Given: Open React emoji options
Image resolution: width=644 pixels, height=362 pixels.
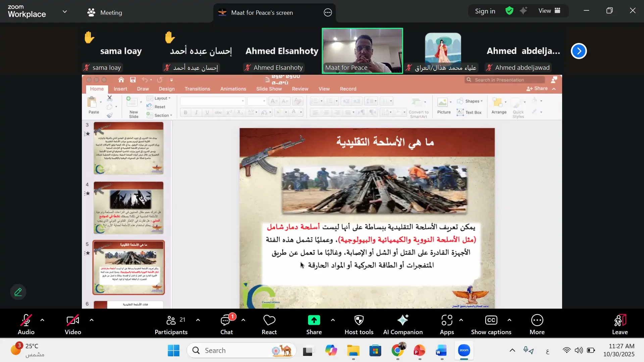Looking at the screenshot, I should pyautogui.click(x=269, y=324).
